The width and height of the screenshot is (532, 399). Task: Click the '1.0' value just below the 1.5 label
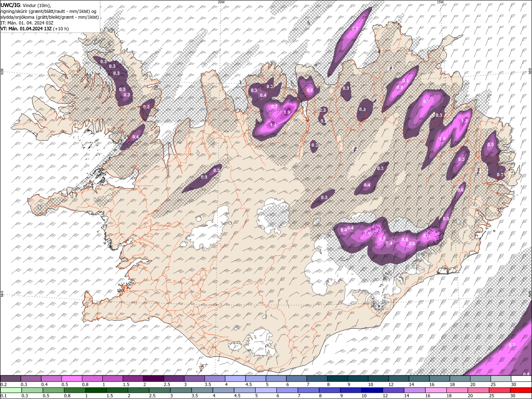coord(442,139)
